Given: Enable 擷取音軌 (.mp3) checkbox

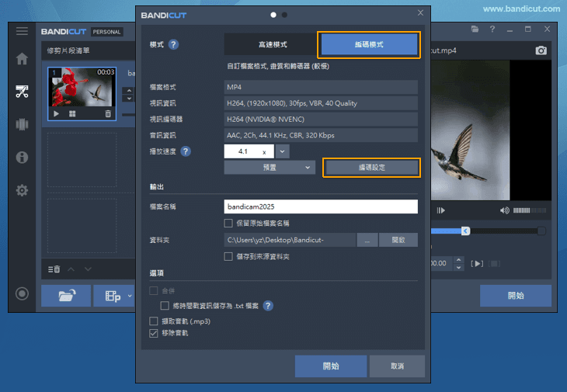Looking at the screenshot, I should (x=154, y=321).
